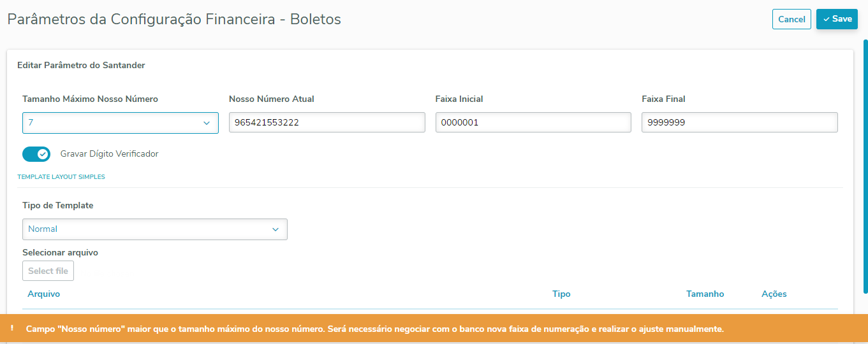Open the Tamanho Máximo Nosso Número dropdown
This screenshot has height=344, width=868.
point(120,123)
